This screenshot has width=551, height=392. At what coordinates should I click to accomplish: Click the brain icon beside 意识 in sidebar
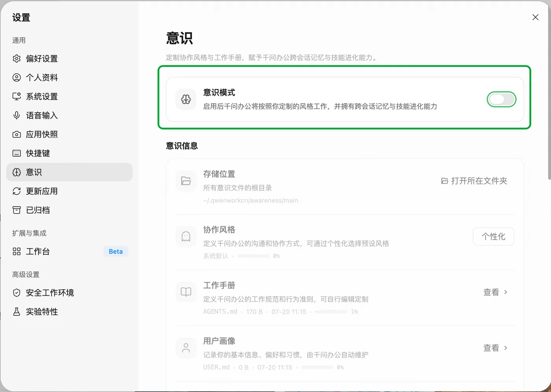17,172
